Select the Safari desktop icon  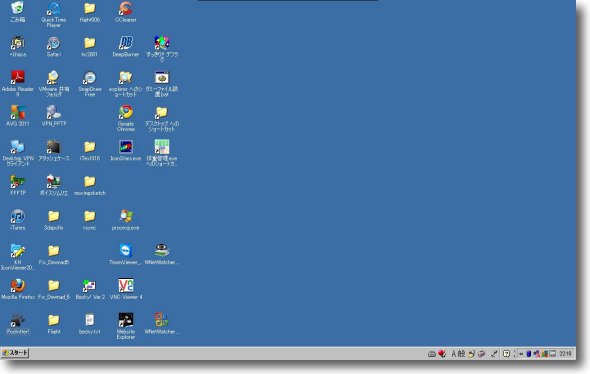(x=54, y=46)
